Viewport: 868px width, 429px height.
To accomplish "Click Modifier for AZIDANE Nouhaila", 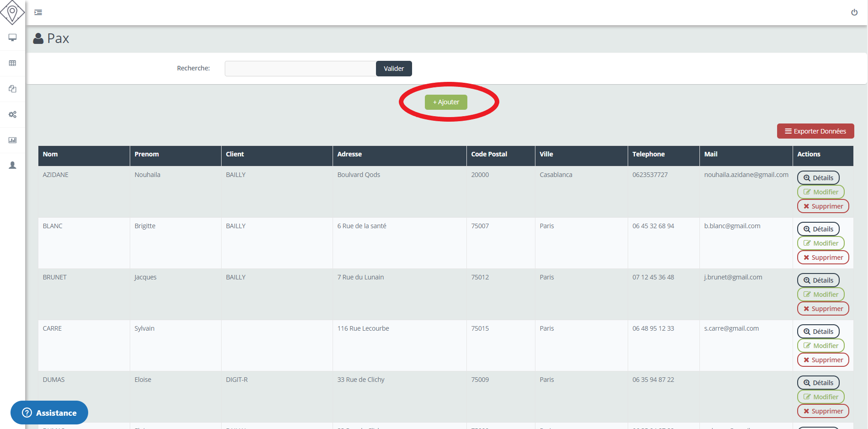I will click(x=820, y=192).
